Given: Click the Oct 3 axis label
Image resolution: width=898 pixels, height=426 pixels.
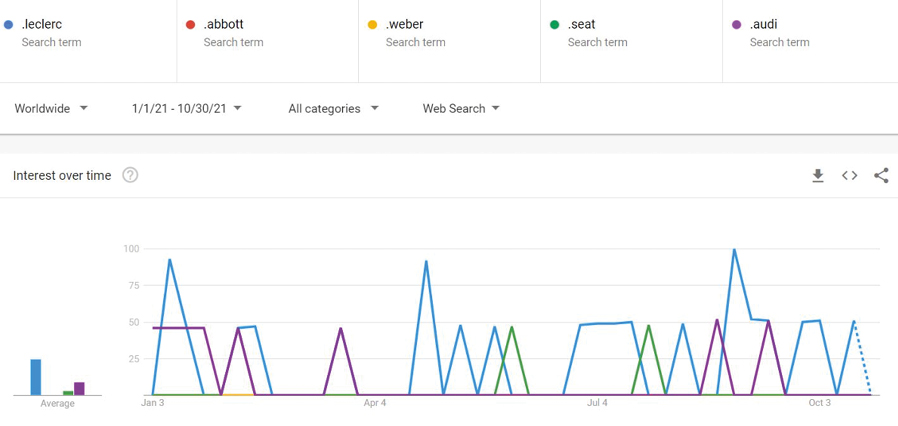Looking at the screenshot, I should coord(820,403).
